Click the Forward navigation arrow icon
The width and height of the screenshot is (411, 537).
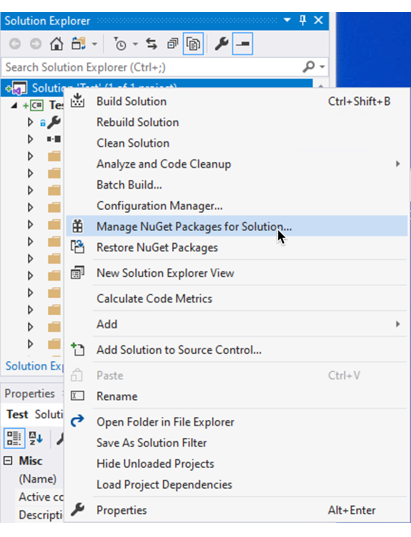coord(36,44)
